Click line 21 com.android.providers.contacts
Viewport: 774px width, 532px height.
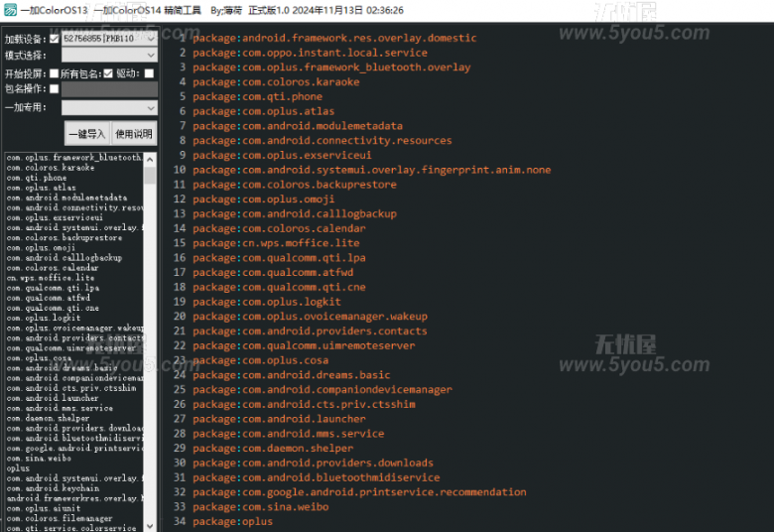click(x=310, y=331)
